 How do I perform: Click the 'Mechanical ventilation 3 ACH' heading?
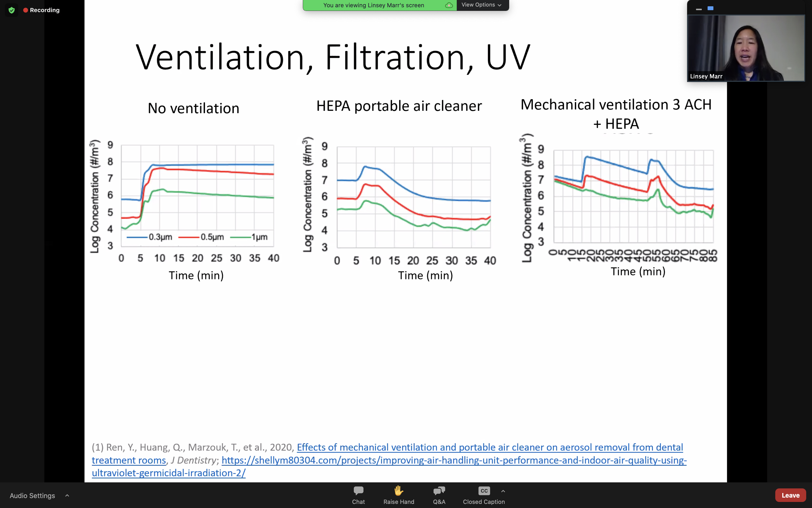point(616,105)
